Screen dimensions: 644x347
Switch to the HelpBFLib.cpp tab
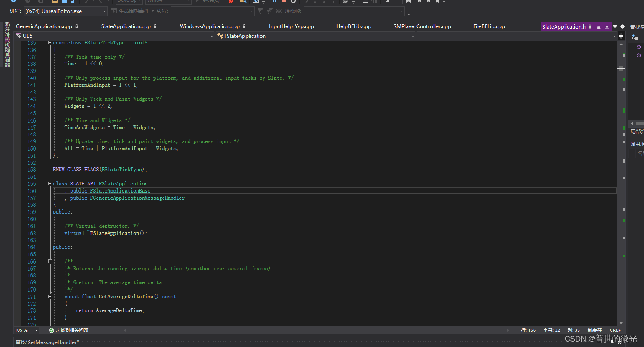click(x=353, y=26)
